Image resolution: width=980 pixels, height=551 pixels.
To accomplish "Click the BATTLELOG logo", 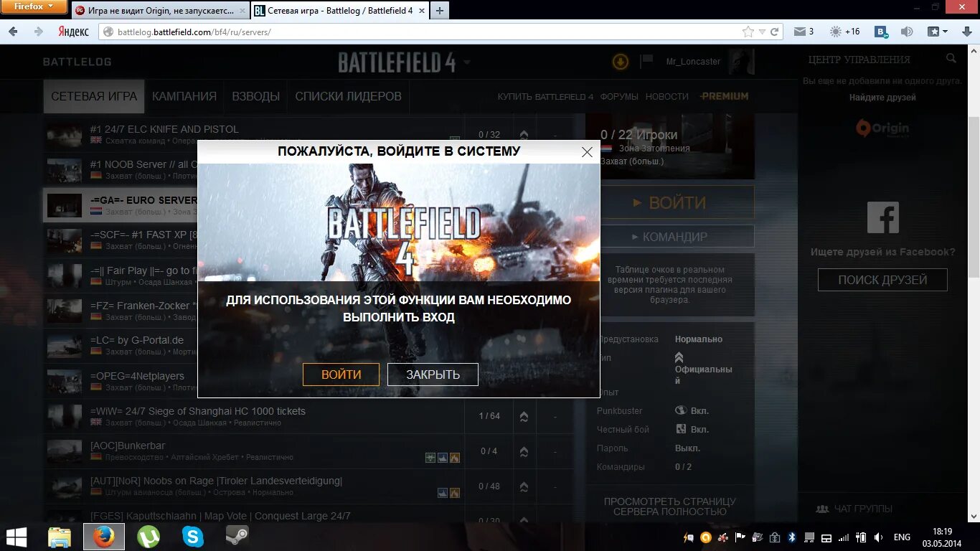I will pyautogui.click(x=77, y=62).
